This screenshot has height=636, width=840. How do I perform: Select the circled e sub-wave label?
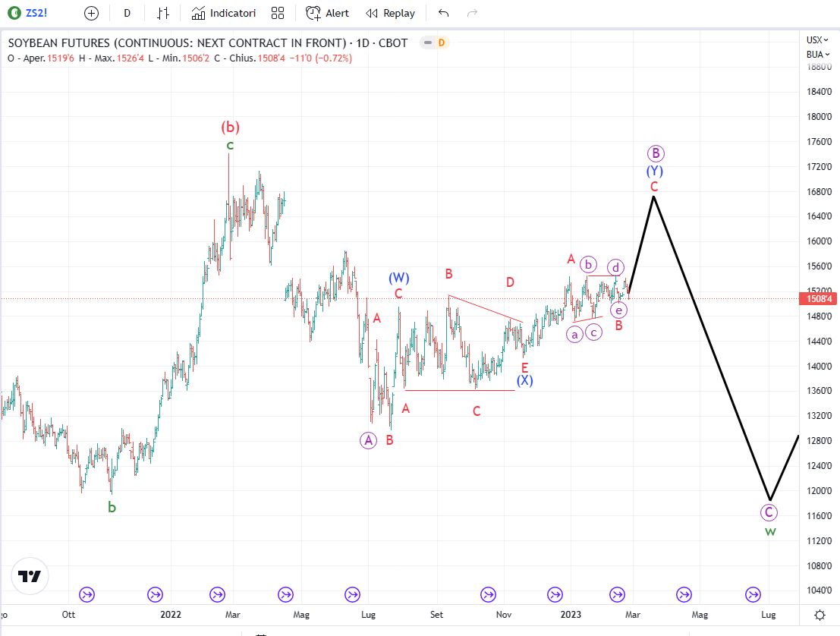(x=618, y=310)
